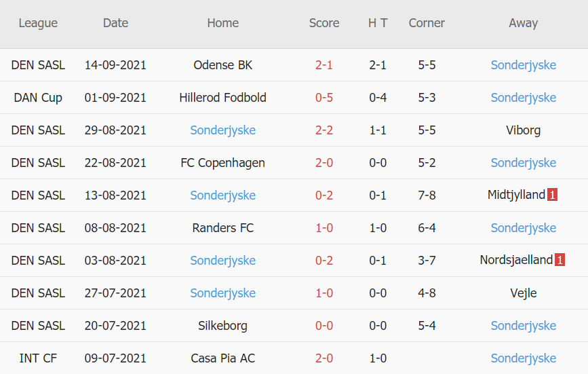Select the Randers FC team name
The width and height of the screenshot is (588, 374).
tap(222, 228)
